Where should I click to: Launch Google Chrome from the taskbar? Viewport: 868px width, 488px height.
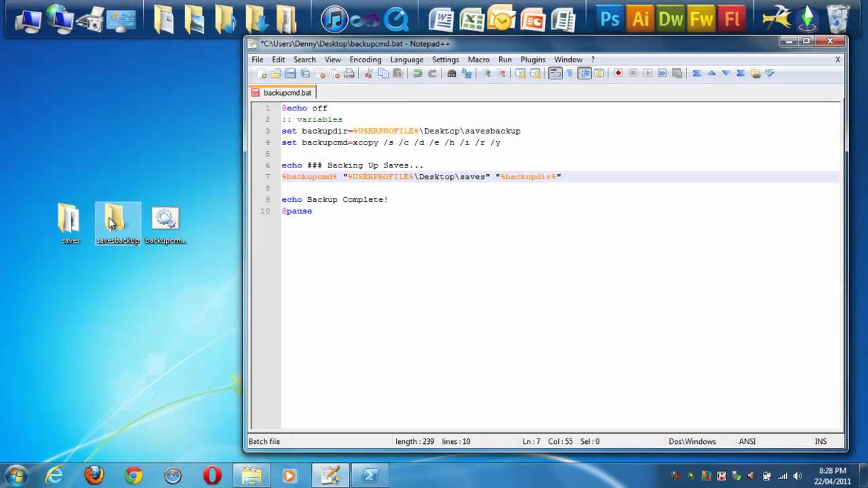pos(134,475)
